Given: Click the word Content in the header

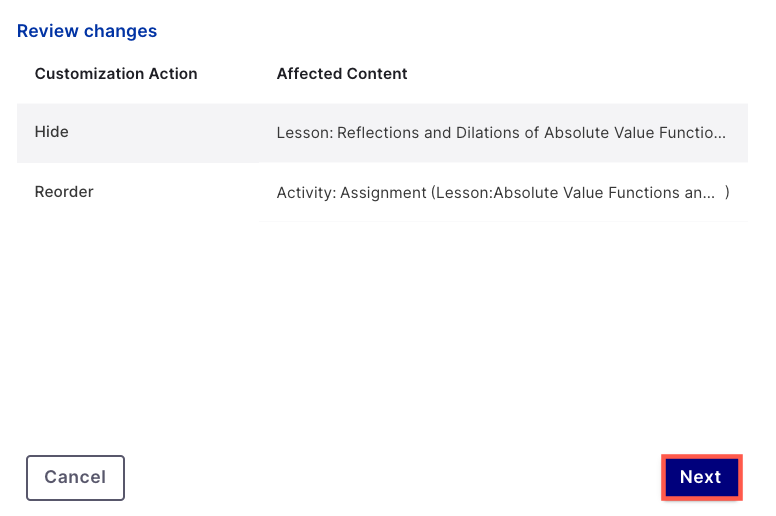Looking at the screenshot, I should point(378,74).
